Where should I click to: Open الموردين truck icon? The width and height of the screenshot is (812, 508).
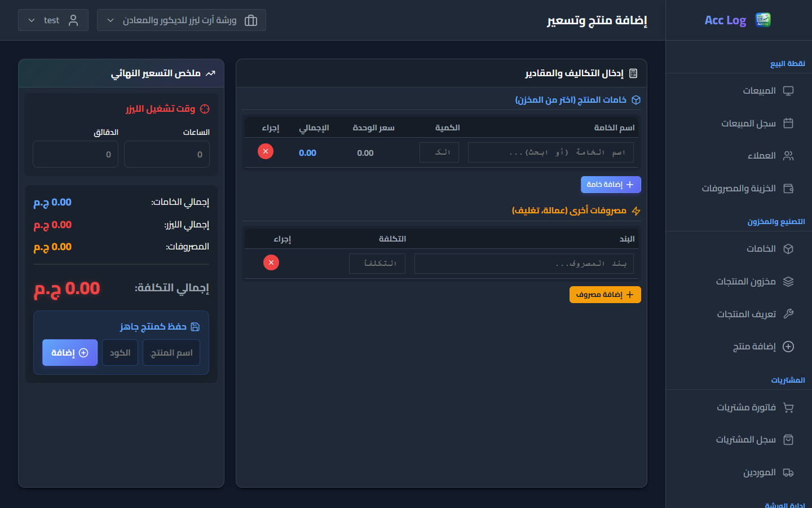pos(788,472)
